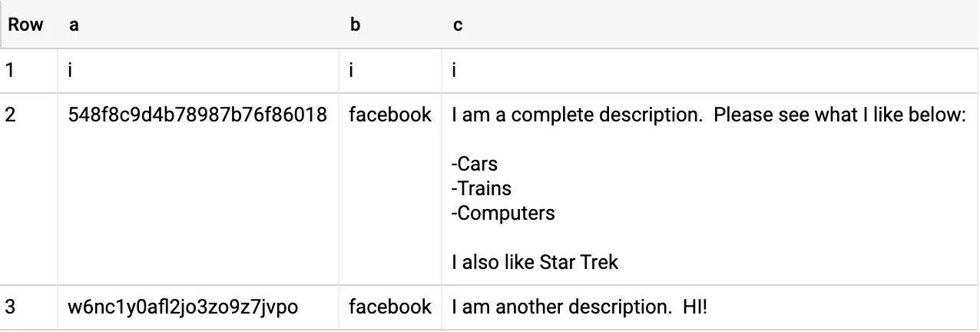980x332 pixels.
Task: Click the value i in column a
Action: tap(71, 71)
